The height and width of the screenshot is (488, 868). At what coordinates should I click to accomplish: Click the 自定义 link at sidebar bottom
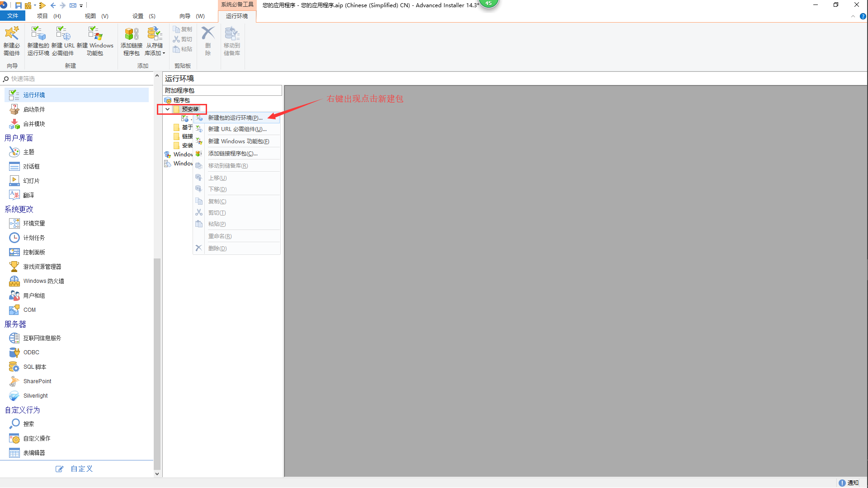coord(75,469)
